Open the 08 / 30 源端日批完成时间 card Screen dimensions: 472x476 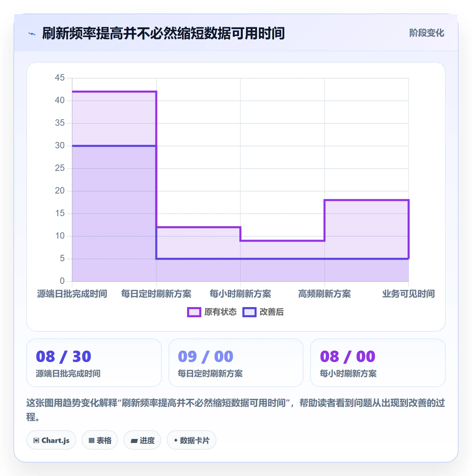[94, 363]
